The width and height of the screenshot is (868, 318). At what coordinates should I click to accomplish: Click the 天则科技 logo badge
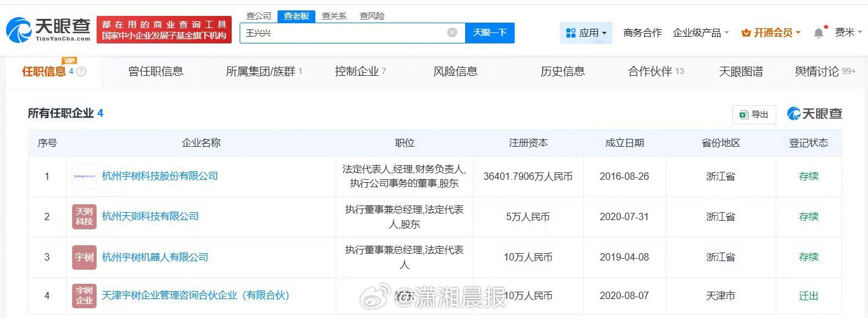pyautogui.click(x=84, y=216)
